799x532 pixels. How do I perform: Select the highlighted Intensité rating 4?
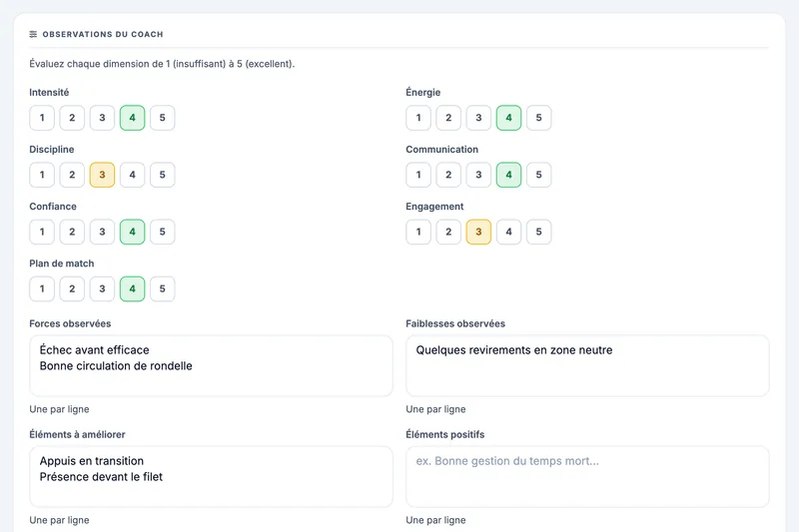(x=132, y=118)
